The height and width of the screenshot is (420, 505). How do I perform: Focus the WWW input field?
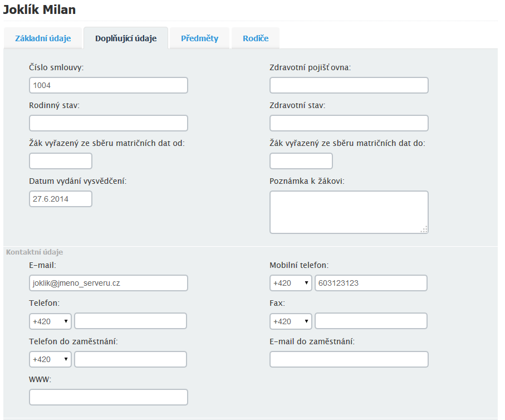109,397
